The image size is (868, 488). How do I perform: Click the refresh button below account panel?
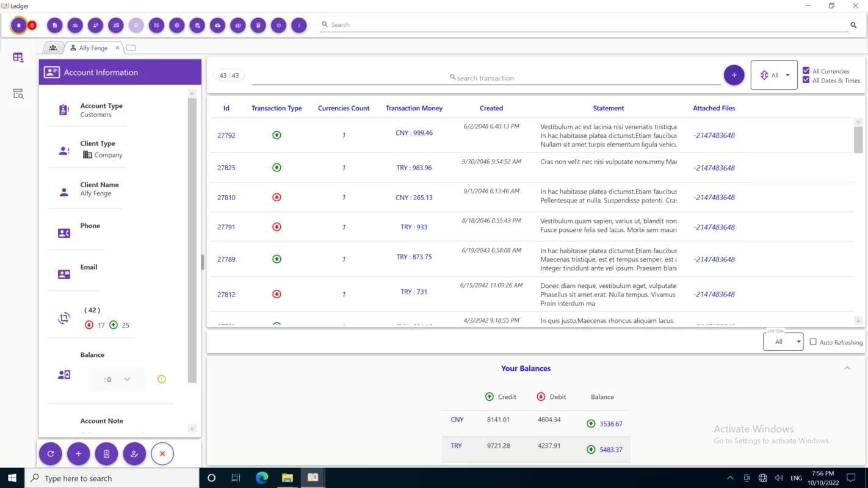point(51,454)
